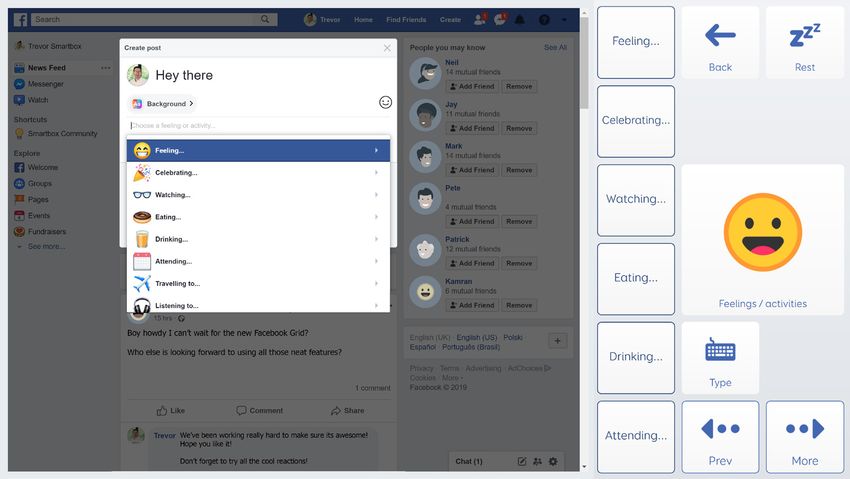Image resolution: width=850 pixels, height=479 pixels.
Task: Open the account dropdown arrow in top bar
Action: (x=564, y=20)
